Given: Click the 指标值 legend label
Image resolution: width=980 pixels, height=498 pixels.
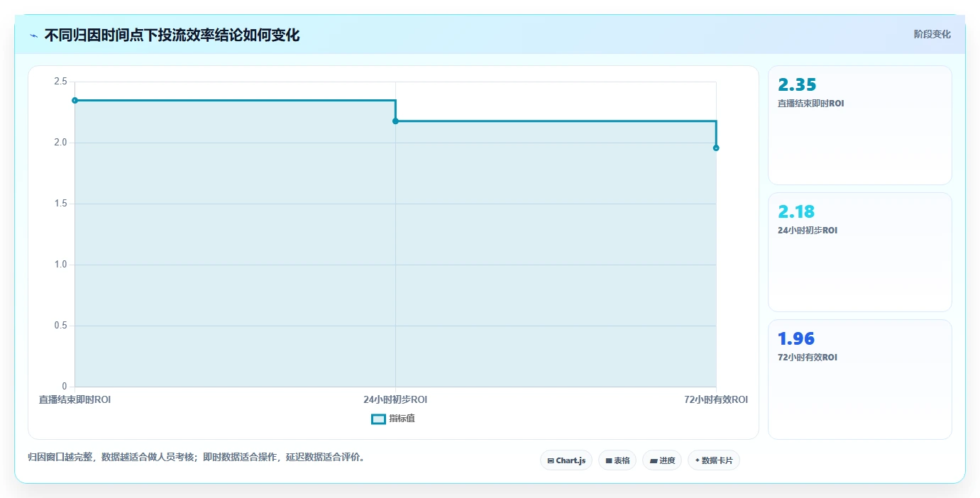Looking at the screenshot, I should click(402, 419).
